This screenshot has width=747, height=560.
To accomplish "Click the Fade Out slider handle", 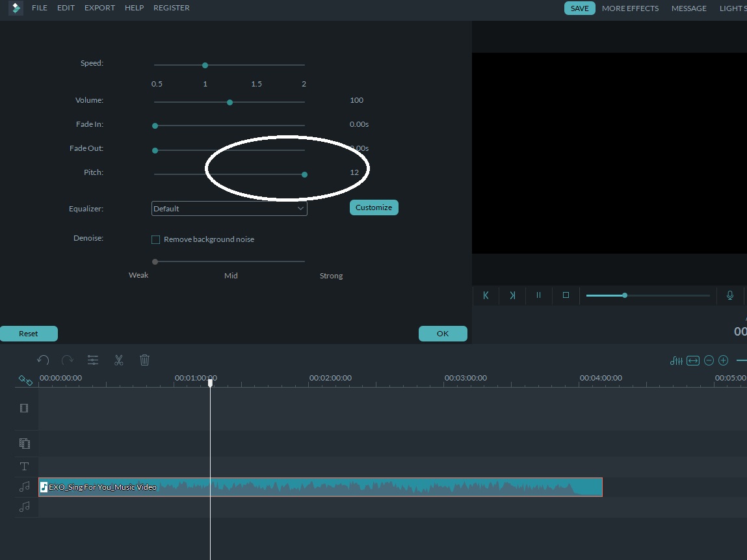I will (x=155, y=150).
